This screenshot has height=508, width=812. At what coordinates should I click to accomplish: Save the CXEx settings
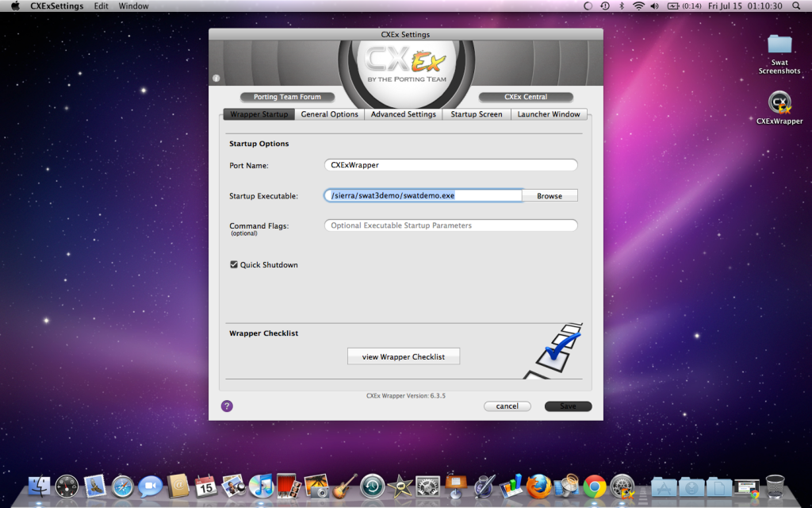[x=568, y=406]
